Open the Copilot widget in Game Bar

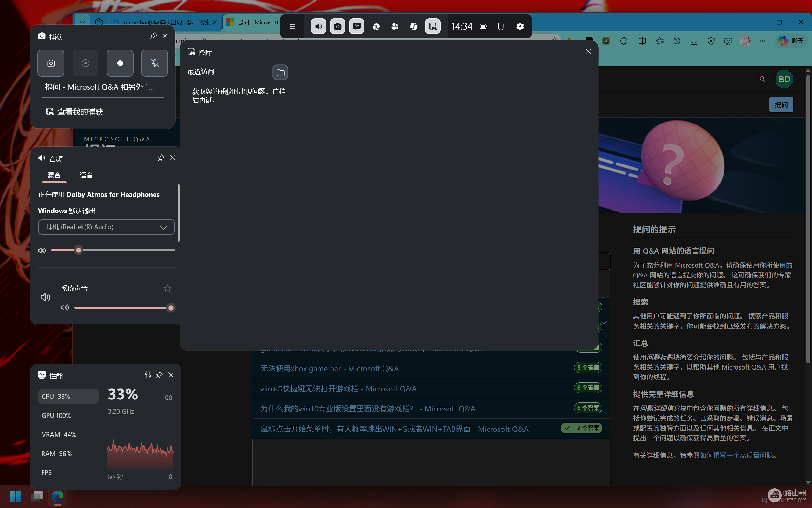[414, 26]
